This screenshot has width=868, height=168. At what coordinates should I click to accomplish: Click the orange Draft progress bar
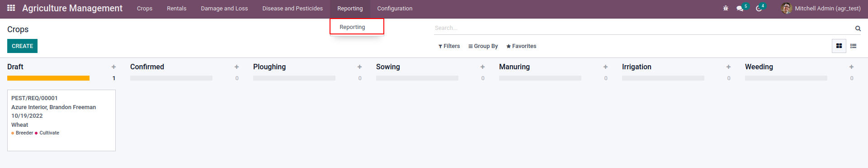[x=48, y=78]
